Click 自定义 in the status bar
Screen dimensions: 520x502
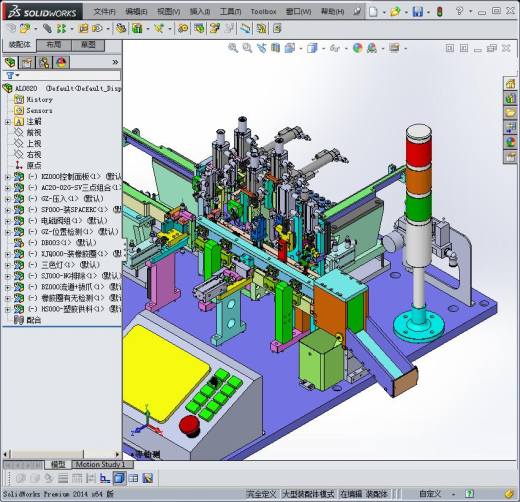click(430, 494)
